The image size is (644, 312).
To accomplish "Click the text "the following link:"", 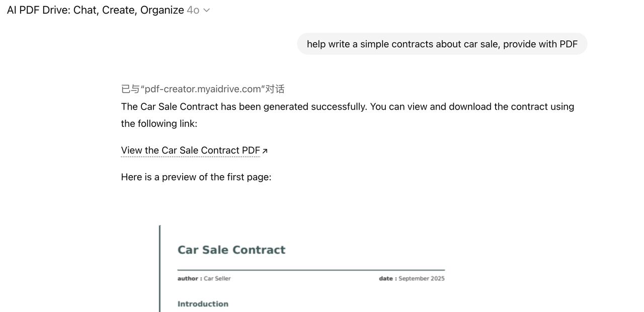I will (x=159, y=124).
